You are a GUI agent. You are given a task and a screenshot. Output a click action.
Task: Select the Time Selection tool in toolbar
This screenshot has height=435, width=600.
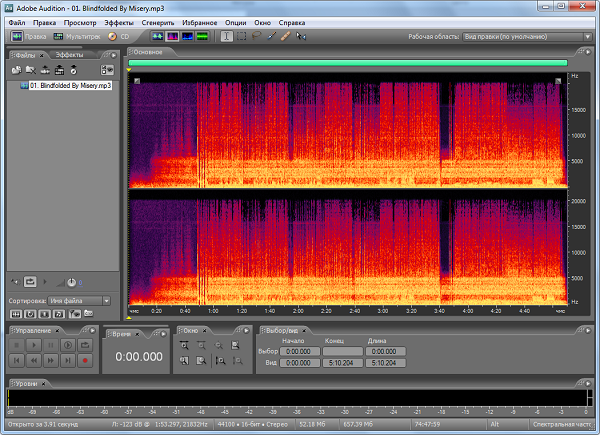click(226, 36)
